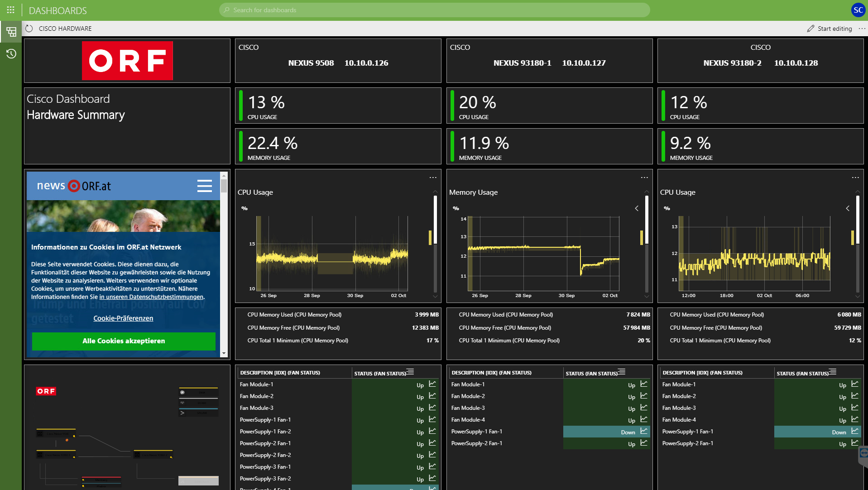This screenshot has width=868, height=490.
Task: Collapse the Memory Usage chart legend chevron
Action: click(x=637, y=208)
